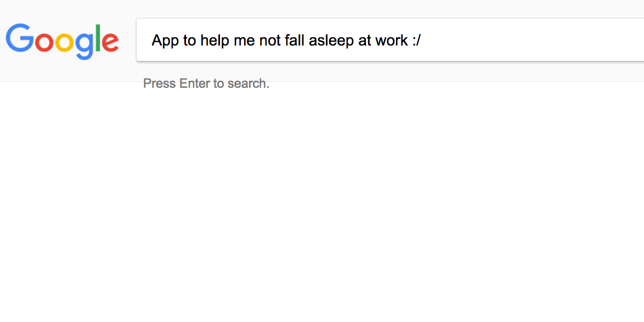Place cursor on word "help" in query
The height and width of the screenshot is (322, 644).
coord(213,41)
